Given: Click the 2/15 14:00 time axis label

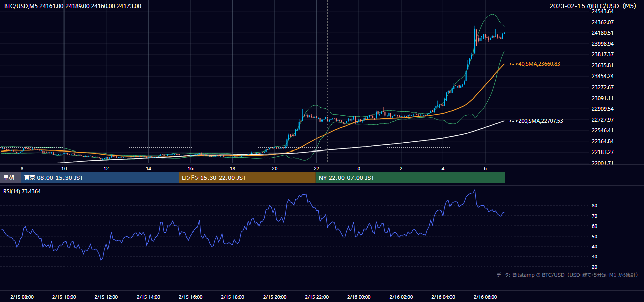Looking at the screenshot, I should pos(148,297).
